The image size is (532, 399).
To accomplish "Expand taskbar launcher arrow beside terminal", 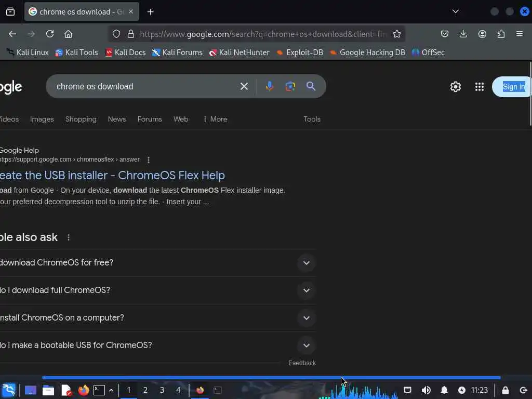I will pos(111,391).
